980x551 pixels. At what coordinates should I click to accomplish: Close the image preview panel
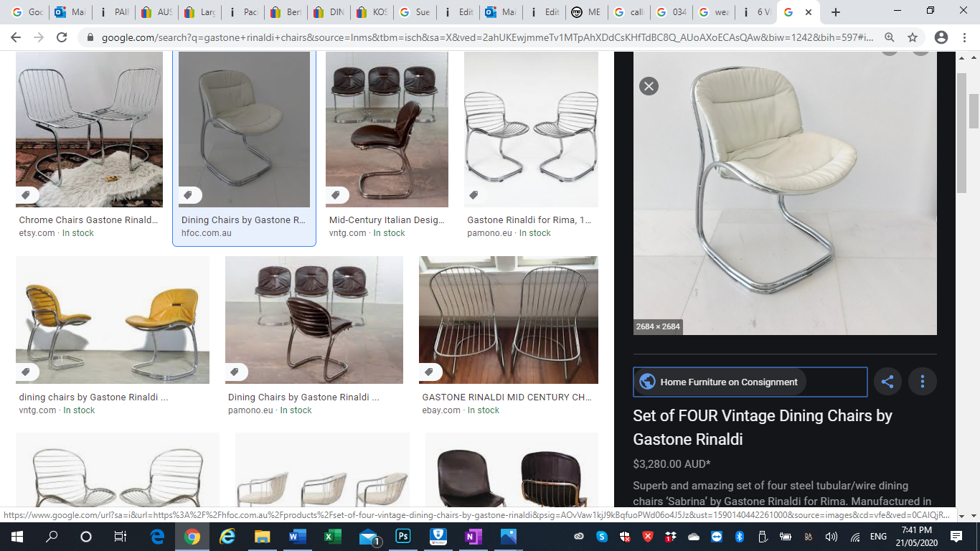pos(649,86)
